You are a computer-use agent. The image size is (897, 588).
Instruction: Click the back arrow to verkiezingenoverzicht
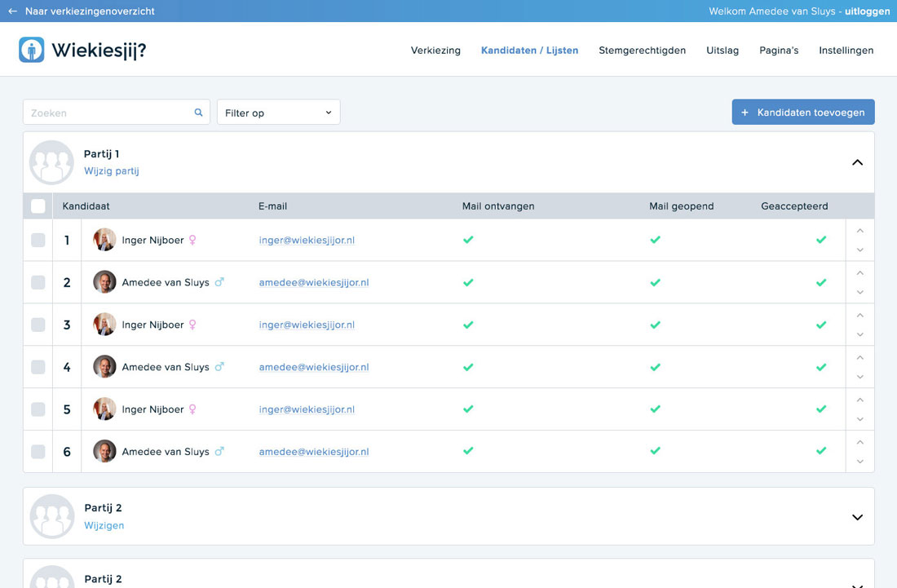coord(12,11)
